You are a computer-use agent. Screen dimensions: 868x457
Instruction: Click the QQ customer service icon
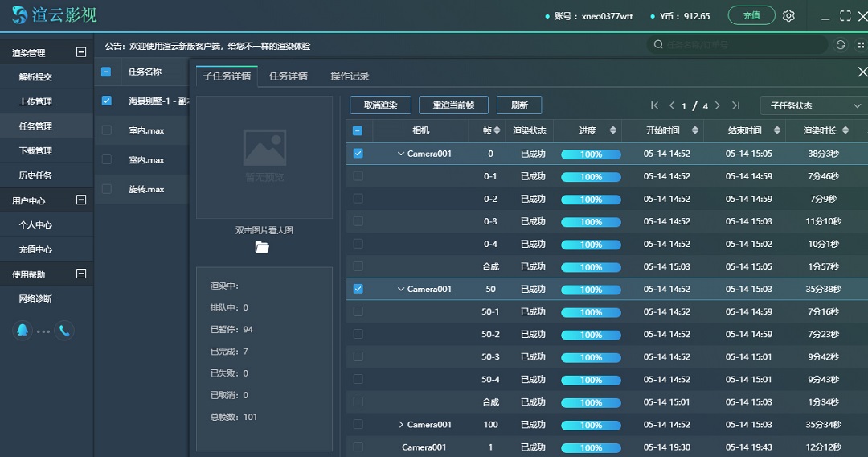pos(23,331)
